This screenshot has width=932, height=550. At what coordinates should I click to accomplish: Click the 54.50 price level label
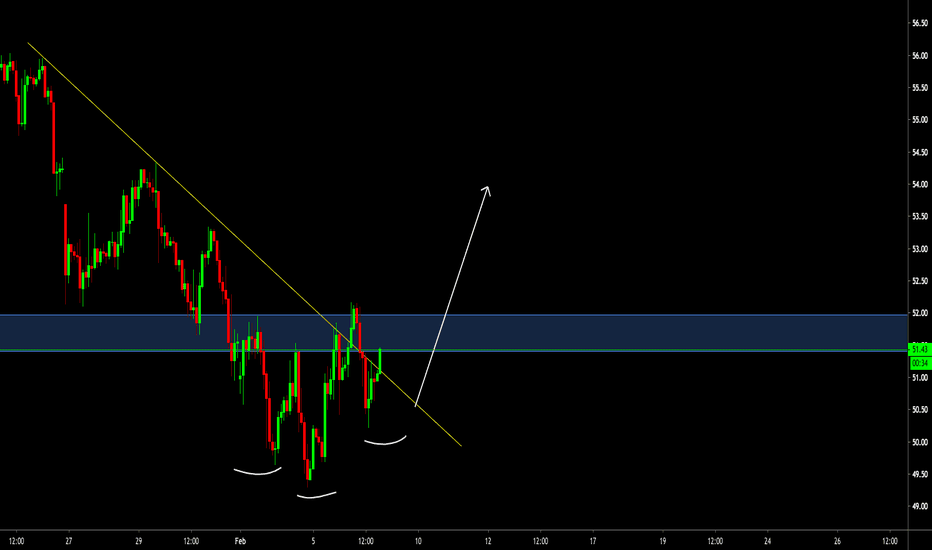click(920, 153)
